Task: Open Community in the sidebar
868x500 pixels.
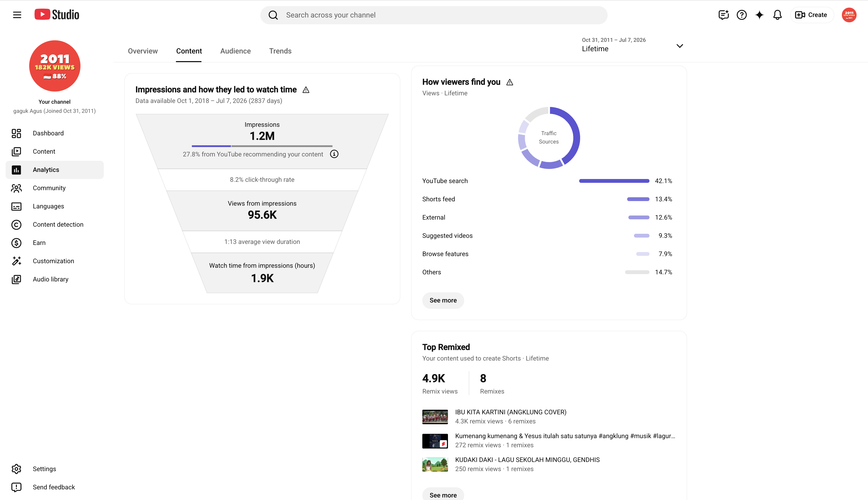Action: 55,188
